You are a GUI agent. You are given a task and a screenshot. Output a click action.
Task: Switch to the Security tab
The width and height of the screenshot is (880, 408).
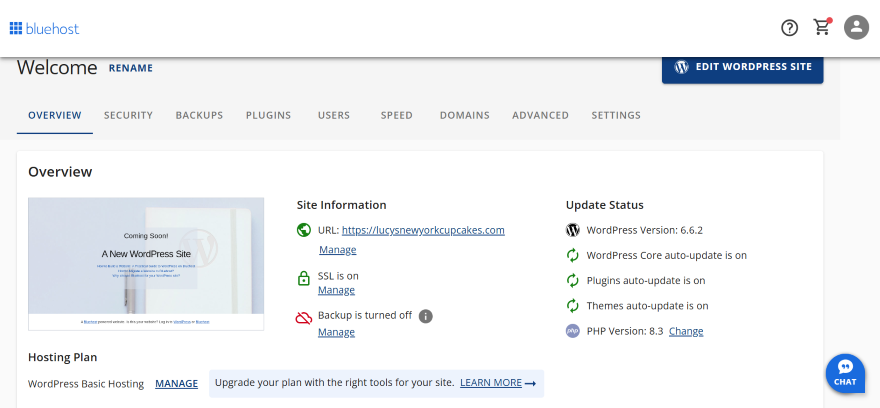(x=129, y=116)
